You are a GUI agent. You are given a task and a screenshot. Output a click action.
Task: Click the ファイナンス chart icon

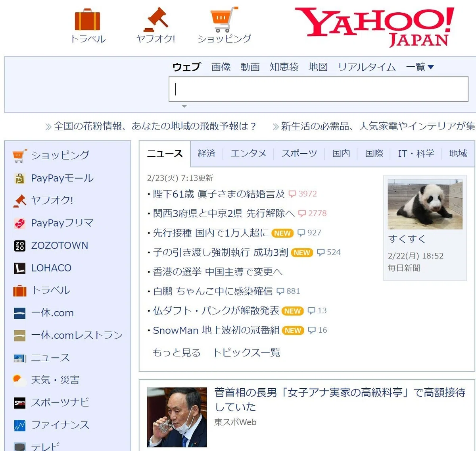pyautogui.click(x=19, y=425)
